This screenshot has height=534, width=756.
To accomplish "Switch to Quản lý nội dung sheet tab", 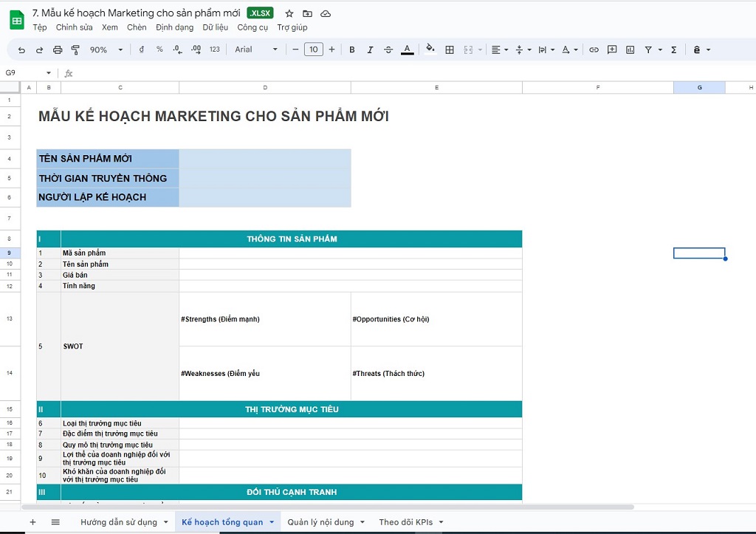I will (320, 522).
